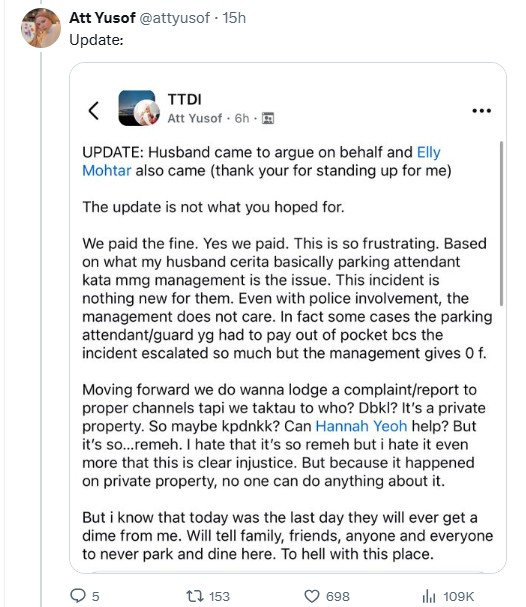The image size is (526, 607).
Task: Open three-dot menu on TTDI post
Action: point(481,111)
